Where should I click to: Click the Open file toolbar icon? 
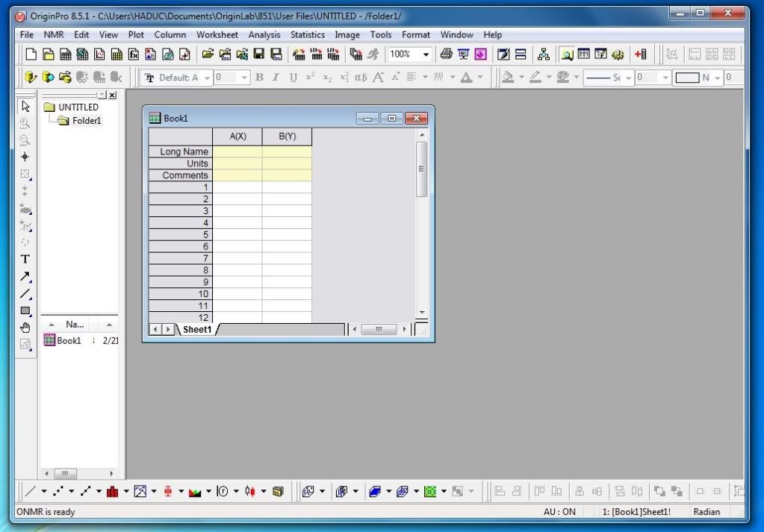208,54
